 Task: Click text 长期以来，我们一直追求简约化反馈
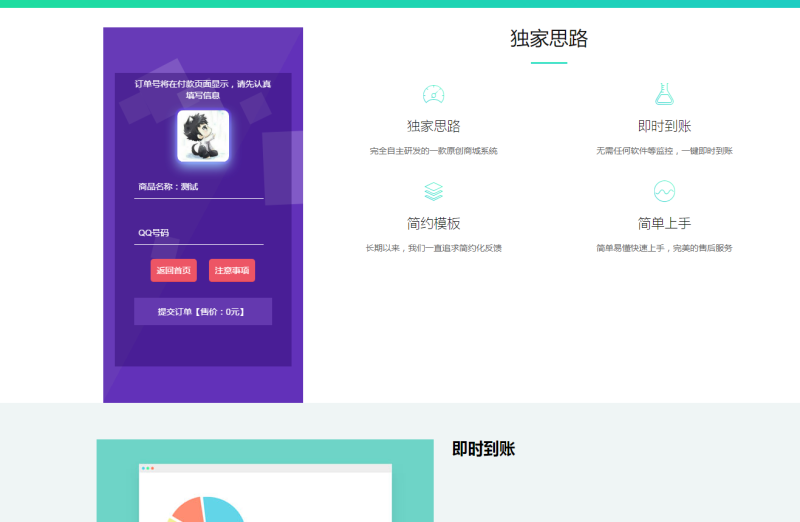point(433,248)
